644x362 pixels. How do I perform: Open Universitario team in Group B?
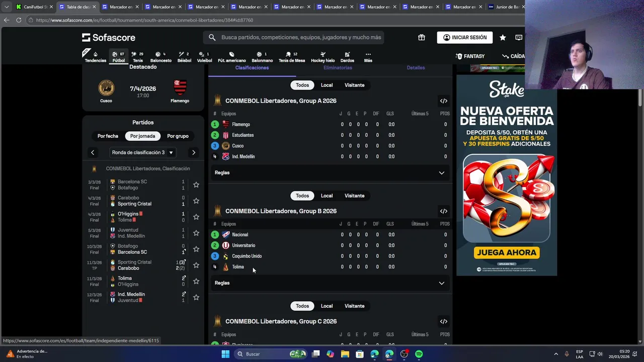coord(330,245)
